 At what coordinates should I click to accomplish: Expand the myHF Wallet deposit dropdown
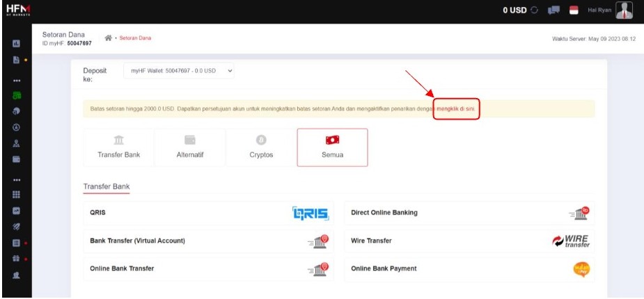click(180, 70)
